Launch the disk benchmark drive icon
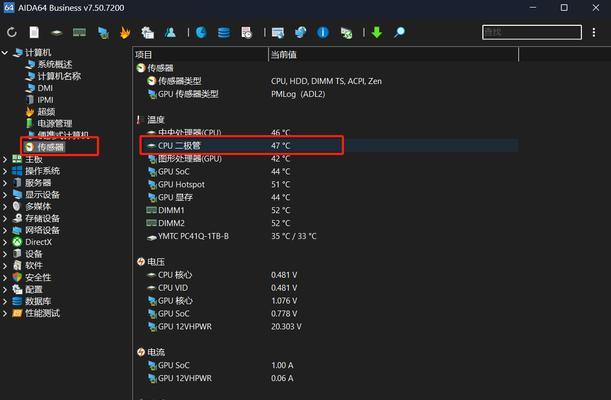The width and height of the screenshot is (611, 400). (57, 33)
